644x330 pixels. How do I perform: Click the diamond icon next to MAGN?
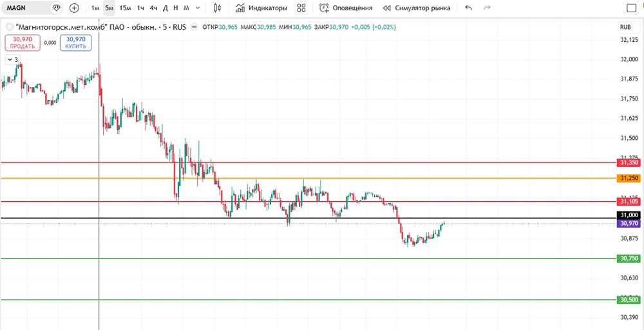click(x=57, y=8)
